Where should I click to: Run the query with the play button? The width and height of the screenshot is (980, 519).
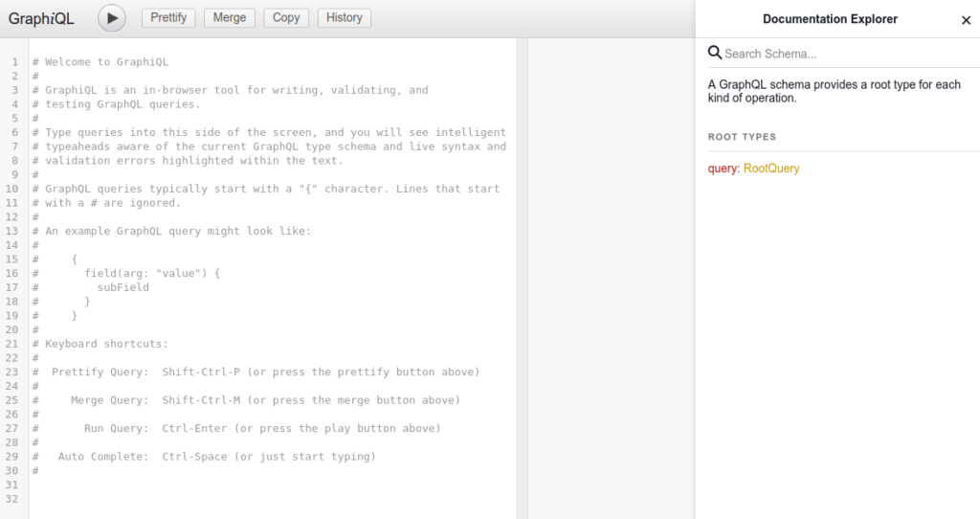tap(112, 18)
